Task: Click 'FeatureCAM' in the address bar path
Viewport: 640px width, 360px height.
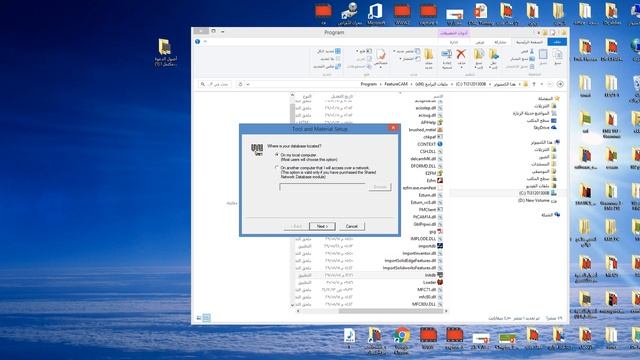Action: (x=396, y=84)
